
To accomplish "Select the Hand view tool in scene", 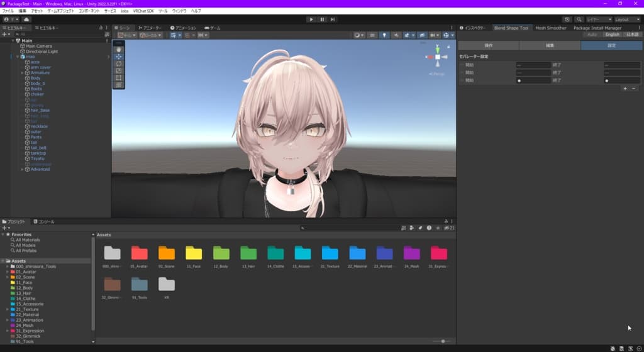I will [119, 50].
